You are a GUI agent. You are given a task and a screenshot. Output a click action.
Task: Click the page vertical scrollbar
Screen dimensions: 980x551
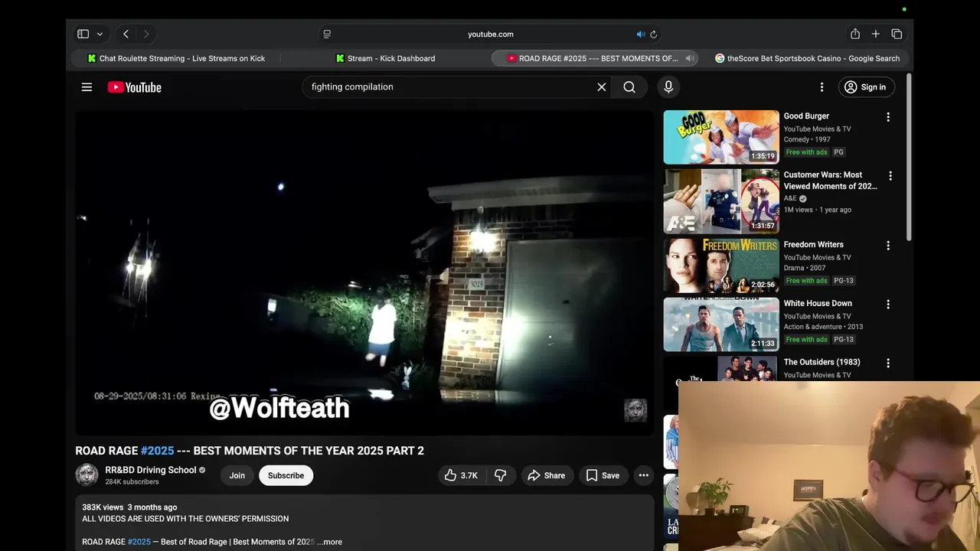pos(909,157)
